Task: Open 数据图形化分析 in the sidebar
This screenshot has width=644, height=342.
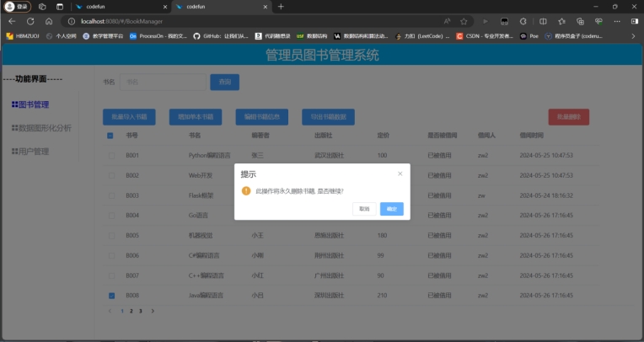Action: (x=42, y=128)
